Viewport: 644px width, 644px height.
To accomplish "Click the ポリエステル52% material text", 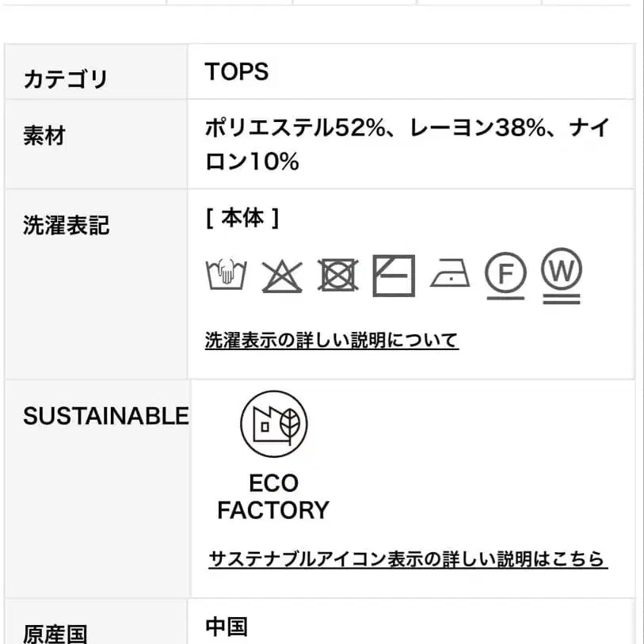I will 295,128.
